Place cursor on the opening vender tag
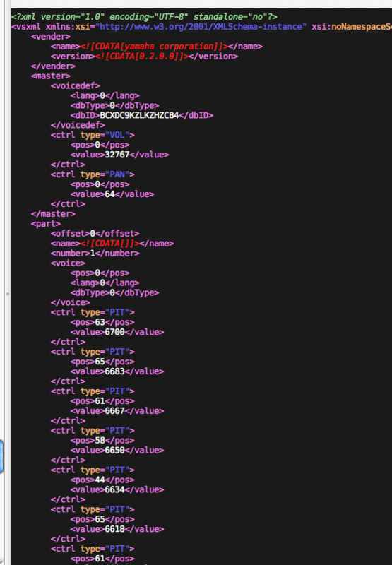 click(50, 37)
